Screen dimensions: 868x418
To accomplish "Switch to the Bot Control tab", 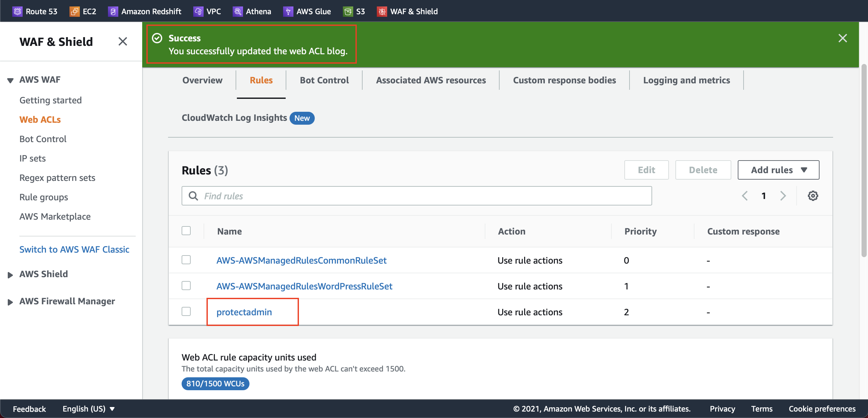I will click(324, 80).
